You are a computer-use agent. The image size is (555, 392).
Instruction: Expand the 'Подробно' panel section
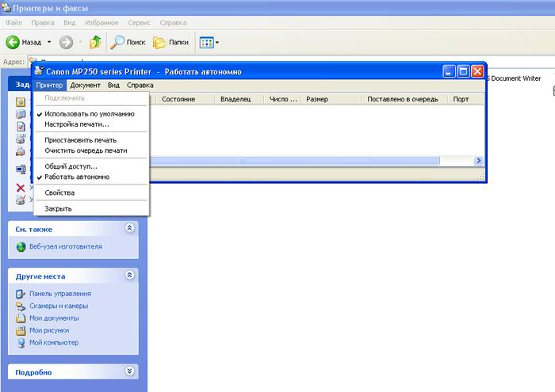tap(130, 371)
